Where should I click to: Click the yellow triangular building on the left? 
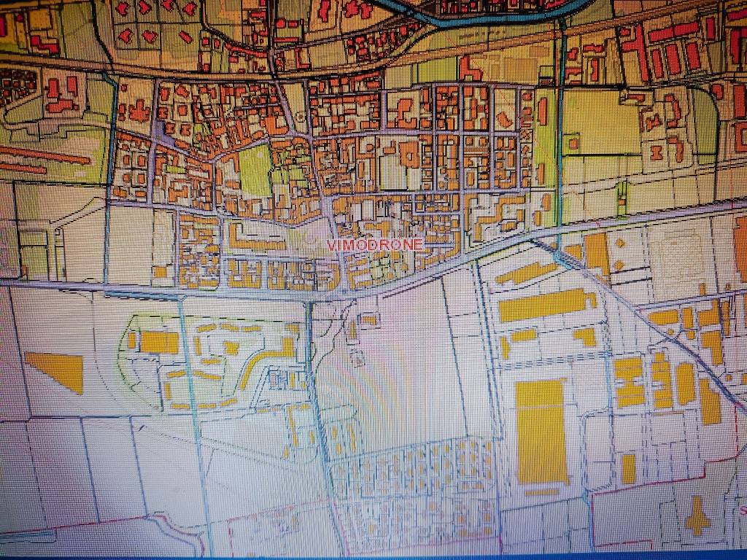pyautogui.click(x=58, y=370)
